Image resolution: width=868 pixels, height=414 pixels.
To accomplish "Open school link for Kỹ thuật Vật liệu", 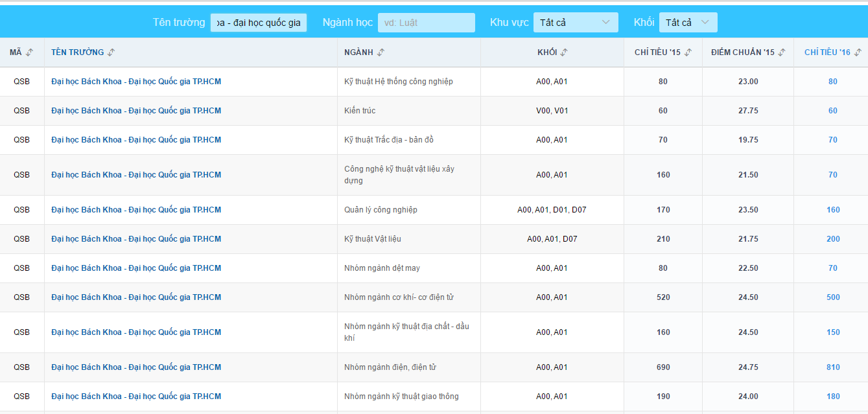I will point(136,239).
